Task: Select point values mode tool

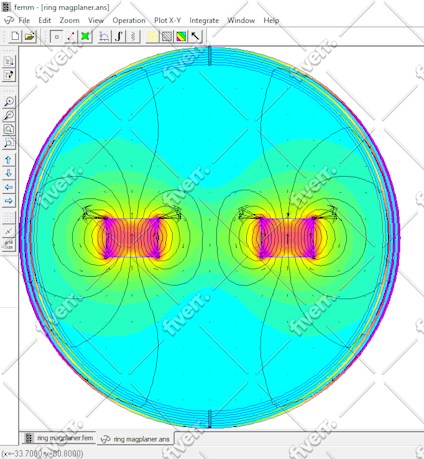Action: (57, 36)
